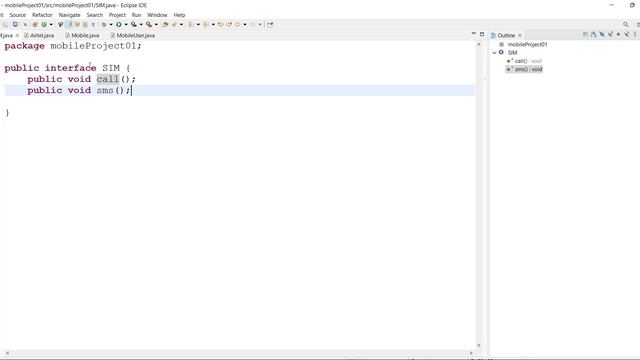Click 'mobileProject01' in the package statement
Viewport: 640px width, 360px height.
[x=93, y=46]
